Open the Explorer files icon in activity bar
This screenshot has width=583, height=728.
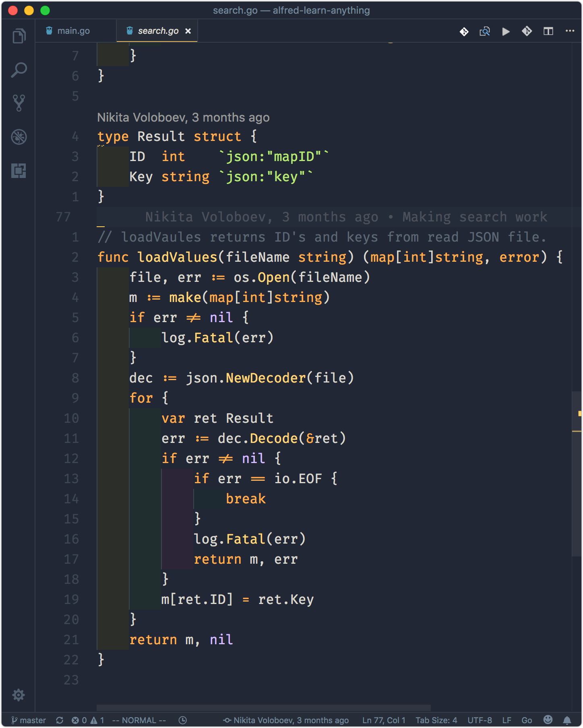19,36
